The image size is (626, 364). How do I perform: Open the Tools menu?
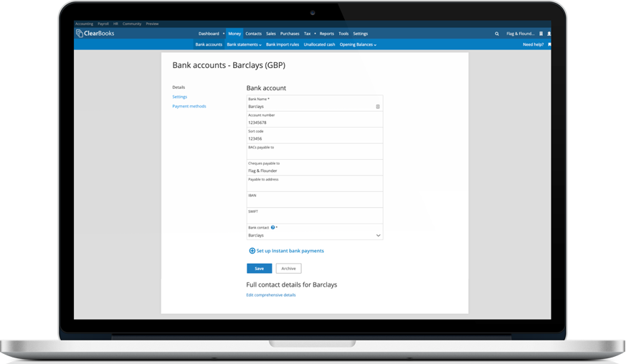tap(343, 34)
